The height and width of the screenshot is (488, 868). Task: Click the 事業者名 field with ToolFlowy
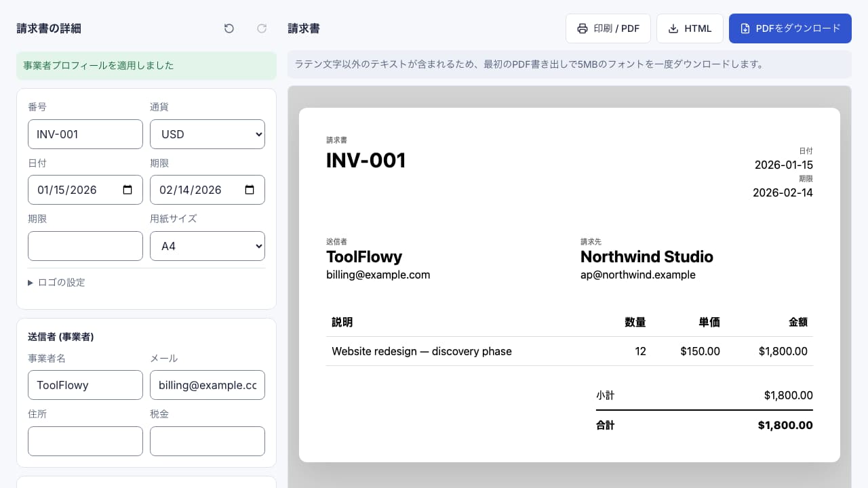click(x=85, y=385)
